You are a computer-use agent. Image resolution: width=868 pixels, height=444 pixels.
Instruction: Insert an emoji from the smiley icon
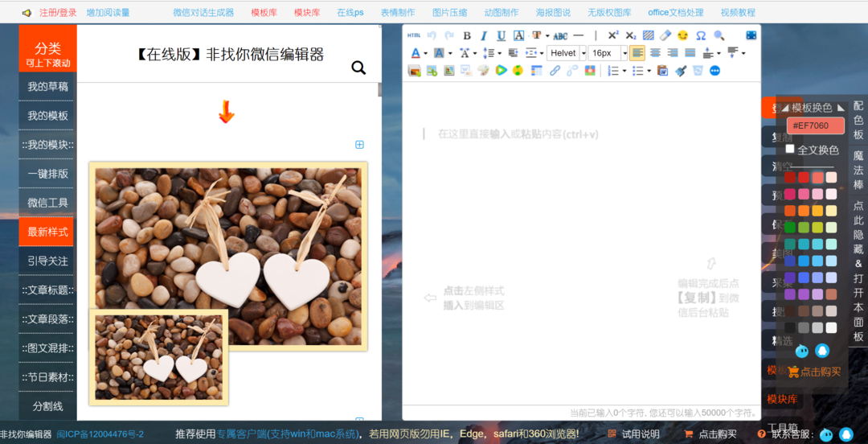pyautogui.click(x=682, y=35)
